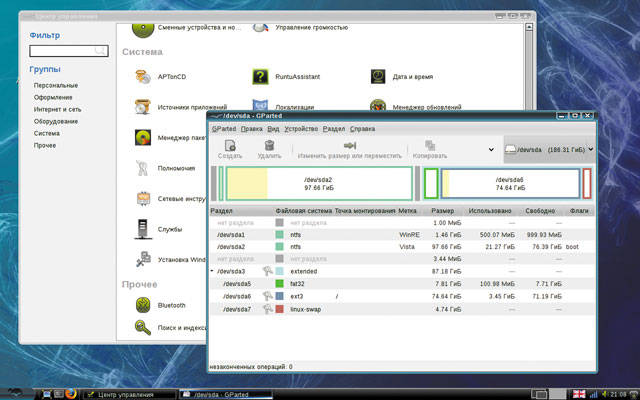Click the Копировать toolbar icon

coord(430,145)
